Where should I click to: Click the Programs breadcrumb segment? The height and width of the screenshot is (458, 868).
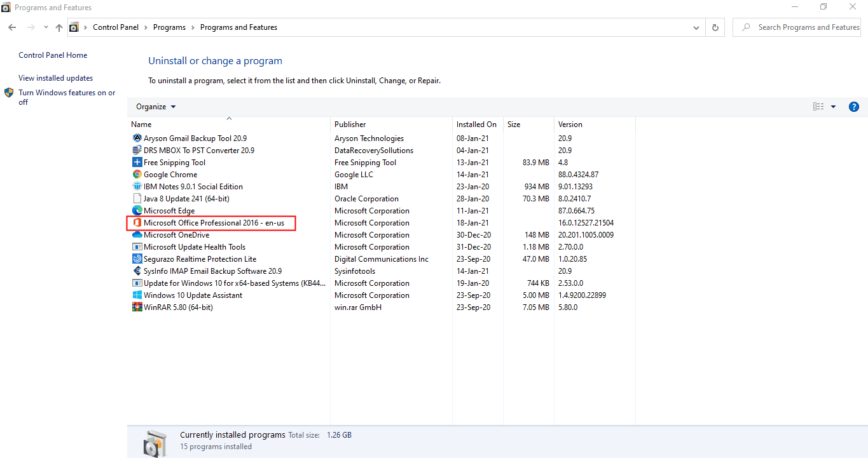(169, 27)
